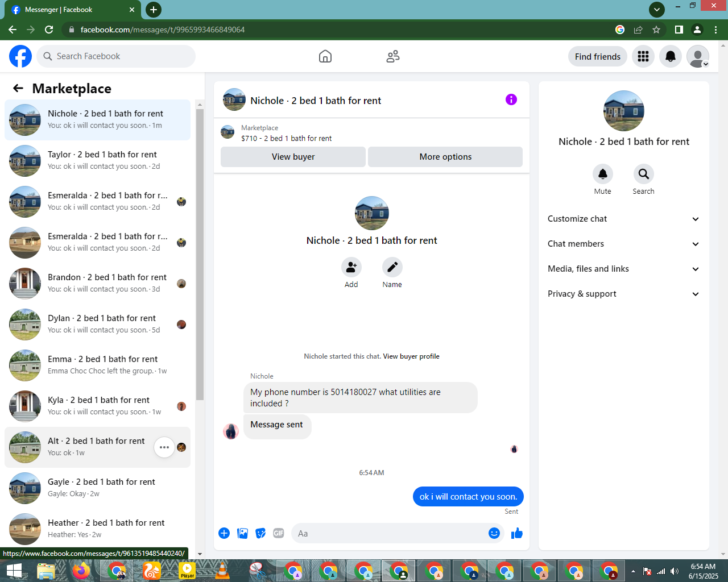Click the Search Facebook field
Viewport: 728px width, 582px height.
tap(116, 56)
